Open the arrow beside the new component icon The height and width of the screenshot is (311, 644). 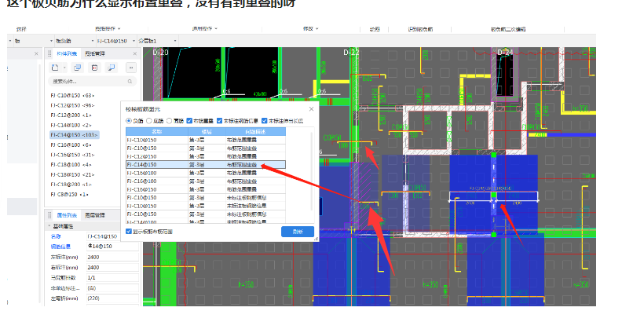coord(65,68)
